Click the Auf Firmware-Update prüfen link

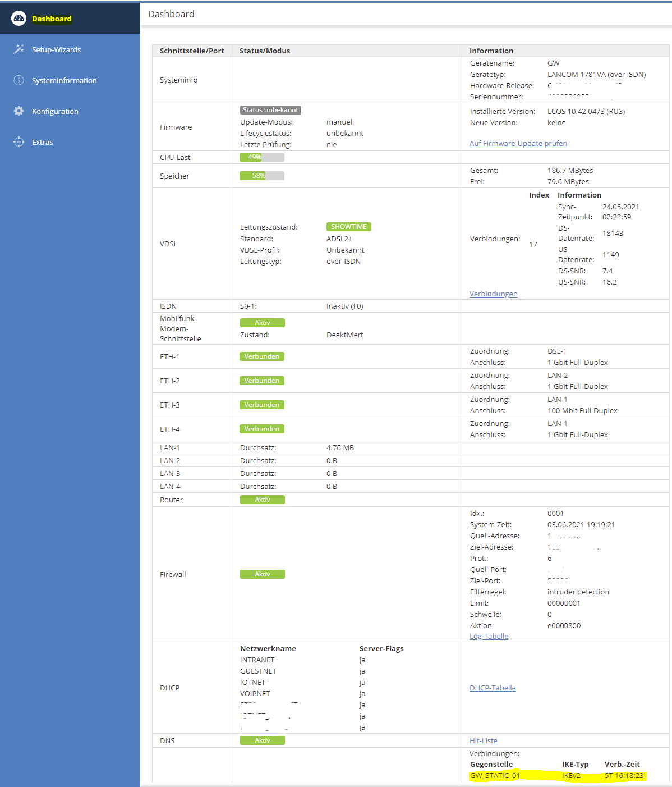pyautogui.click(x=518, y=144)
